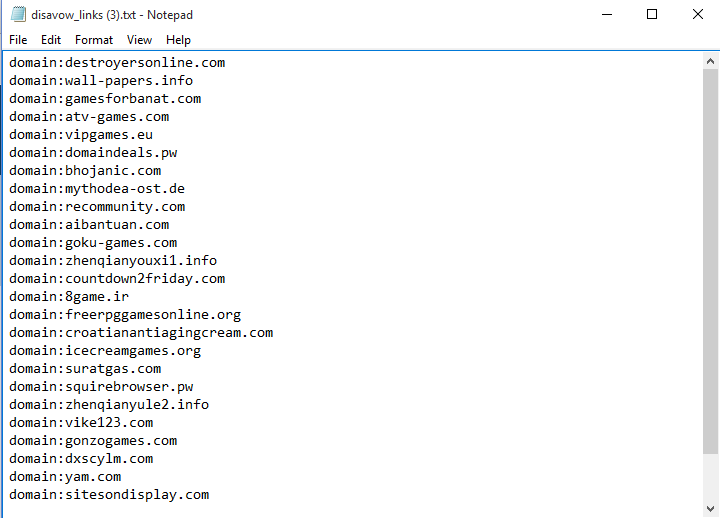Click the line domain:icecreamgames.org

tap(105, 350)
